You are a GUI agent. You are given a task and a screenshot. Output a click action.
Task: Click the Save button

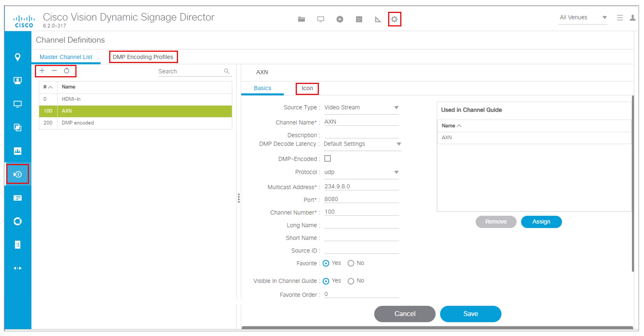click(x=470, y=314)
